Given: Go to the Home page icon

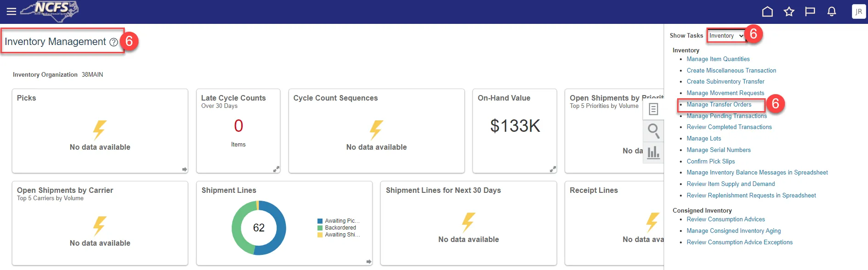Looking at the screenshot, I should click(768, 12).
